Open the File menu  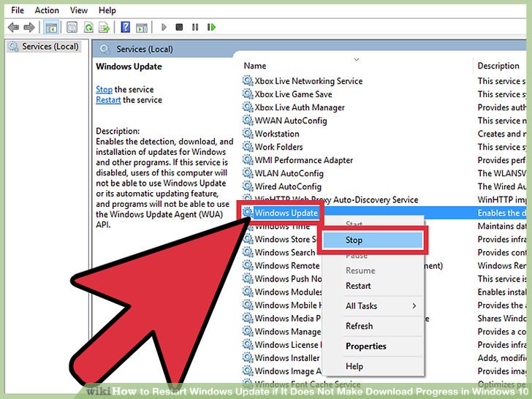18,10
